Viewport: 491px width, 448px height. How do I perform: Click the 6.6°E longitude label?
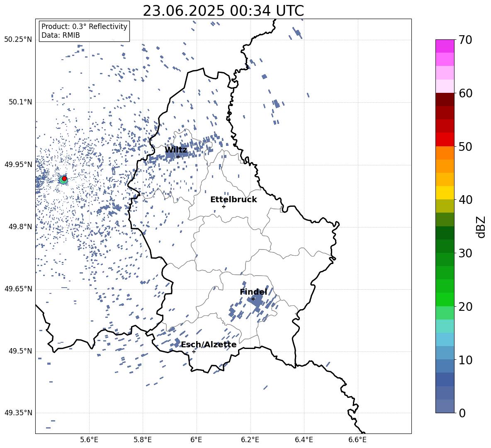(x=357, y=440)
